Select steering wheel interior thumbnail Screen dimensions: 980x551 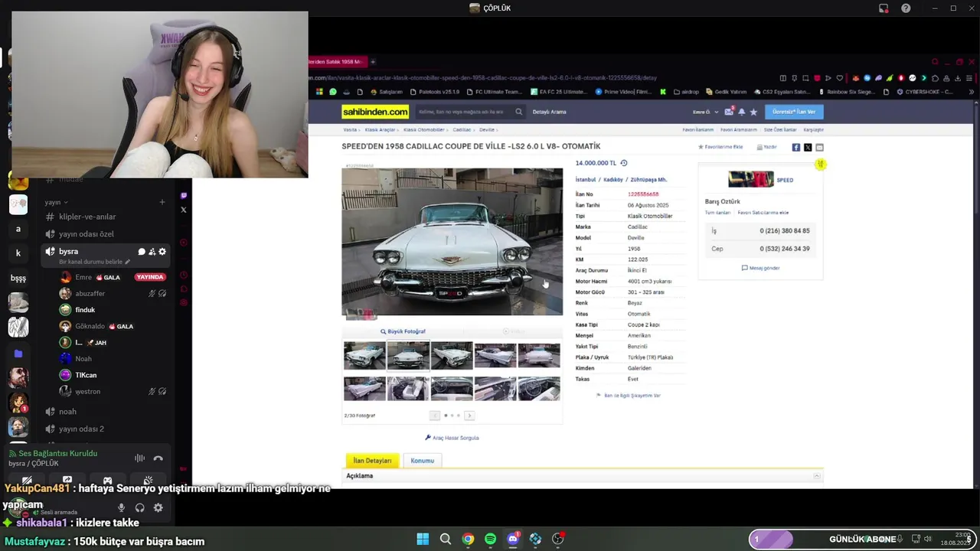539,389
